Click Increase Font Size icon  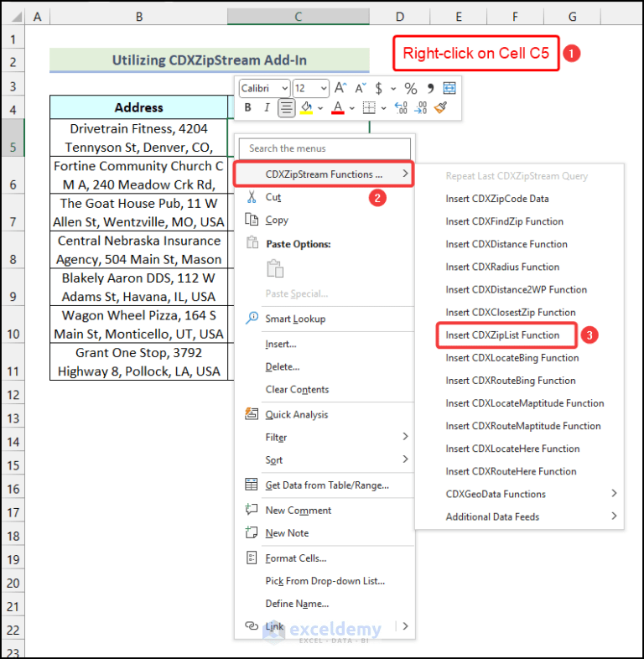(x=340, y=88)
